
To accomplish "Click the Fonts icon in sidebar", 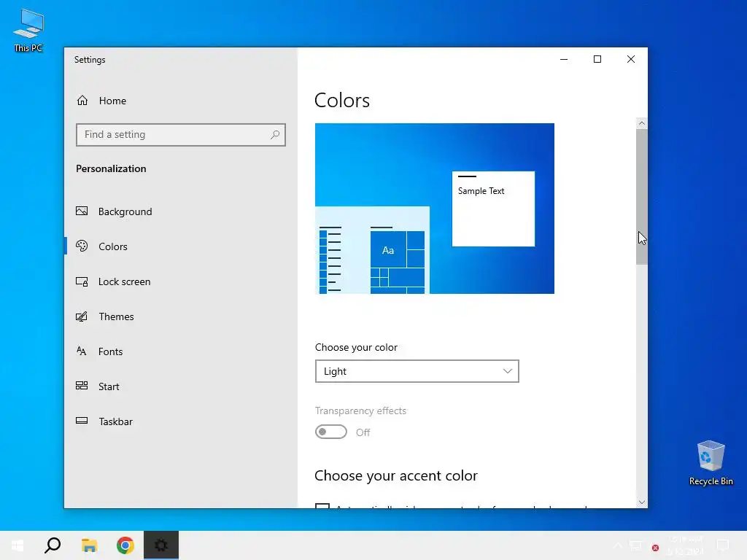I will 82,351.
